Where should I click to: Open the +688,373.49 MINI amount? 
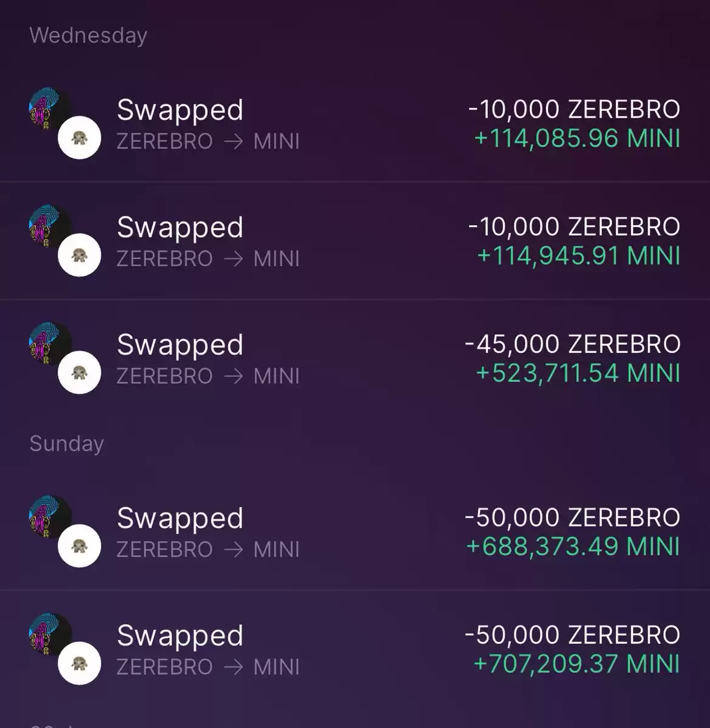point(573,547)
